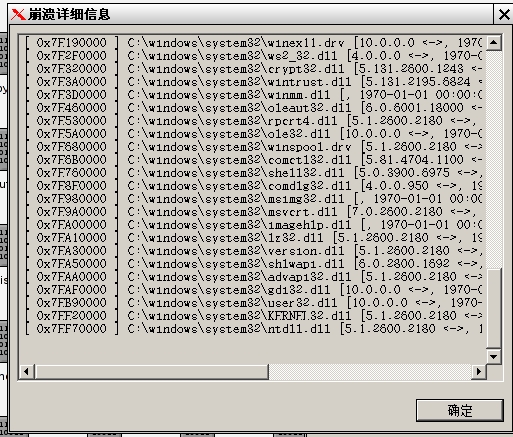The width and height of the screenshot is (513, 437).
Task: Click address 0x7F3A0000
Action: coord(71,82)
